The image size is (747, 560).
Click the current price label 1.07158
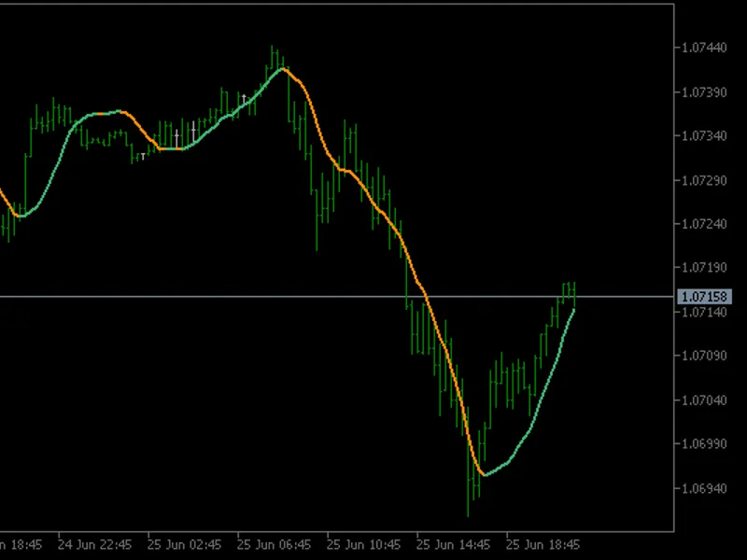pos(704,297)
